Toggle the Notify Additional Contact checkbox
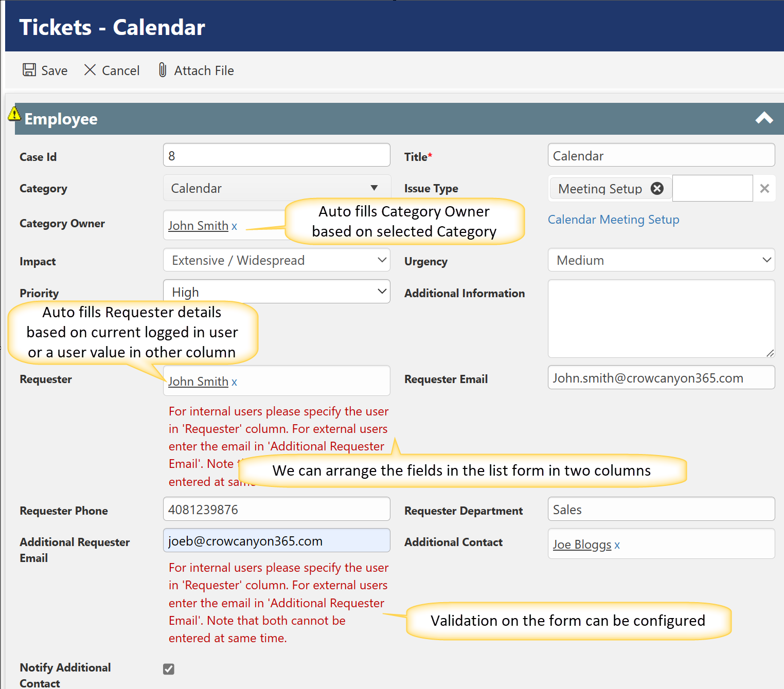This screenshot has width=784, height=689. (x=169, y=669)
